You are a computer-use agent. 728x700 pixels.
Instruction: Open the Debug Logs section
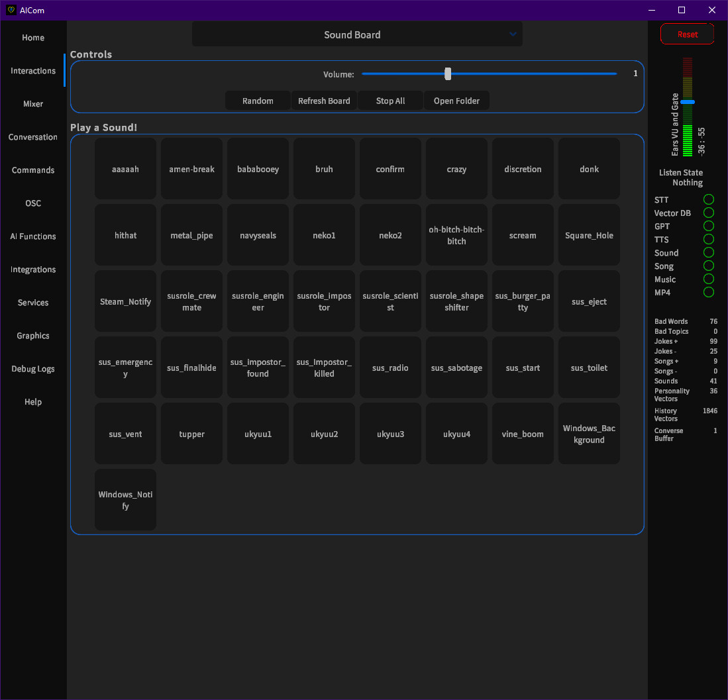click(x=32, y=369)
